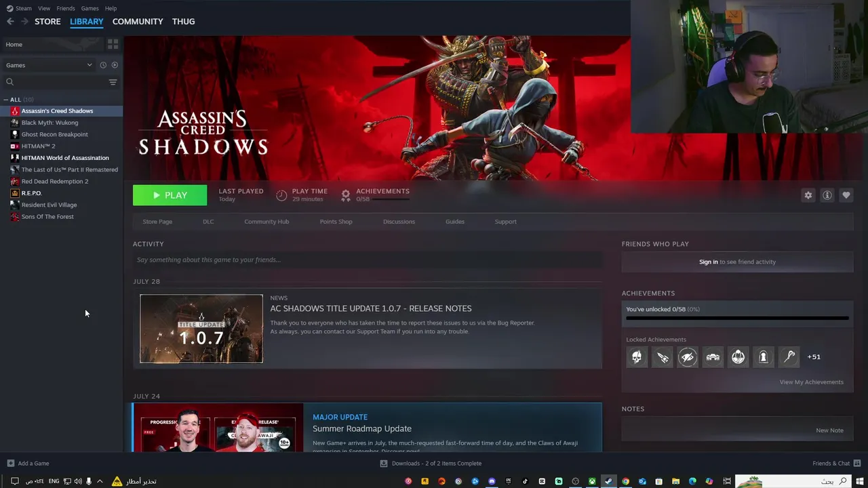Viewport: 868px width, 488px height.
Task: Open the Games menu
Action: (90, 8)
